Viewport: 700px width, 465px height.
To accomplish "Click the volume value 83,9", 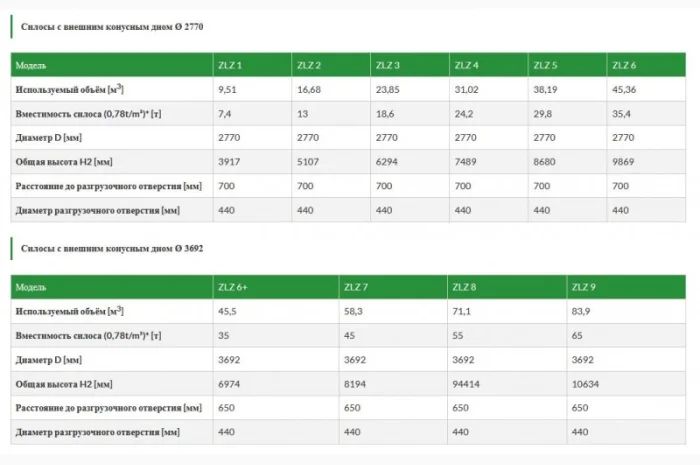I will 581,312.
